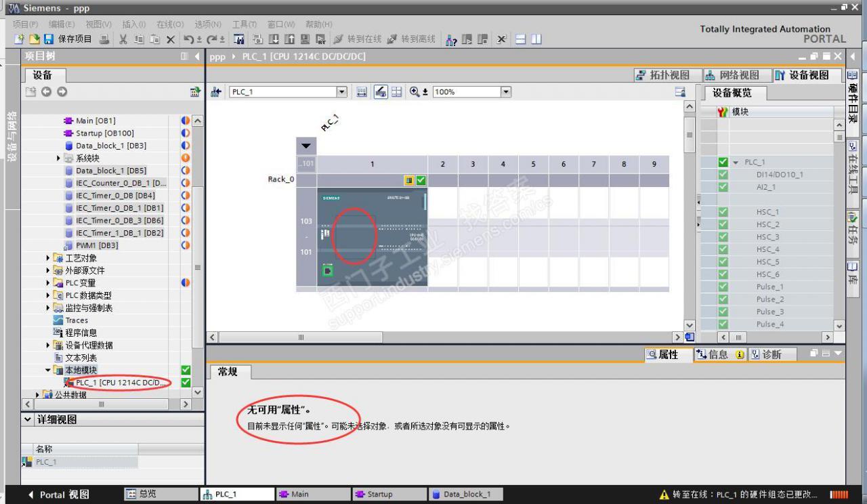Open the Main editor in bottom bar

313,495
